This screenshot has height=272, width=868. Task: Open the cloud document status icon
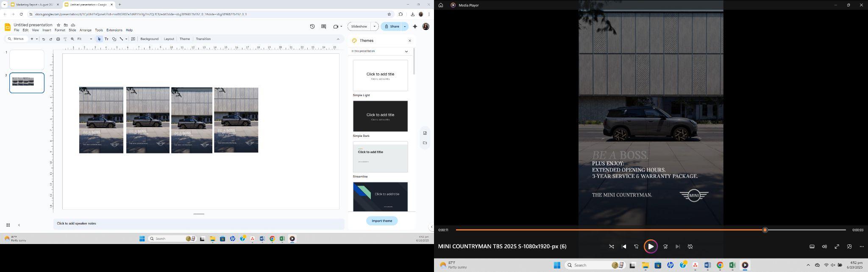pos(73,25)
